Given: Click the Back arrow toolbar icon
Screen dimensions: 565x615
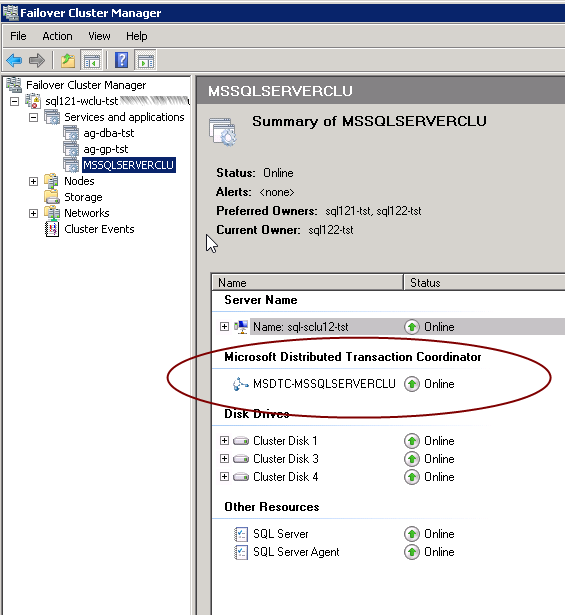Looking at the screenshot, I should click(x=14, y=61).
